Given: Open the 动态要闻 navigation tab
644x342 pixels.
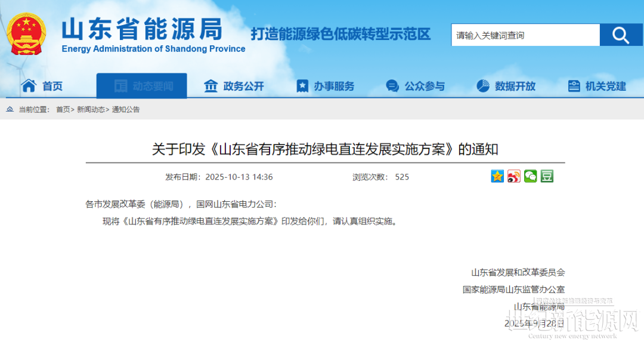Looking at the screenshot, I should click(142, 86).
